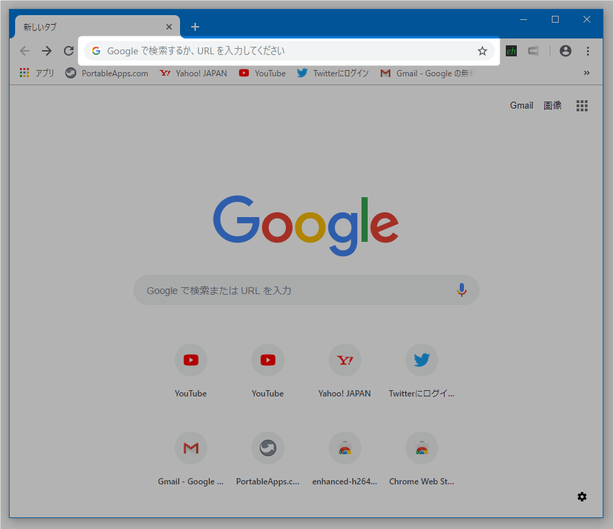Viewport: 613px width, 529px height.
Task: Open the second YouTube shortcut tile
Action: 268,369
